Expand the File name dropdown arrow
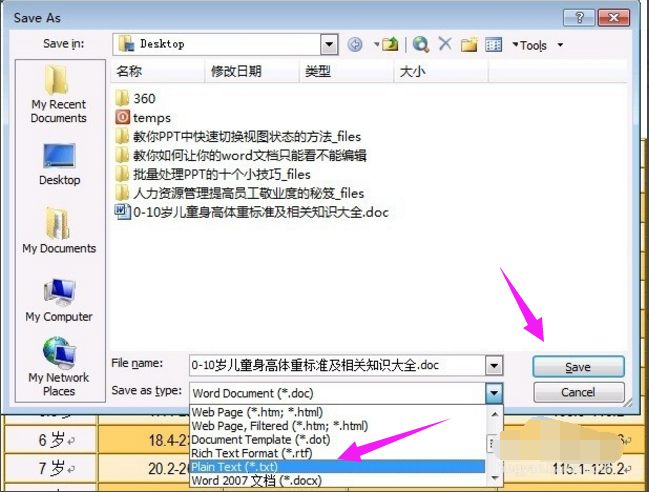 [x=492, y=366]
